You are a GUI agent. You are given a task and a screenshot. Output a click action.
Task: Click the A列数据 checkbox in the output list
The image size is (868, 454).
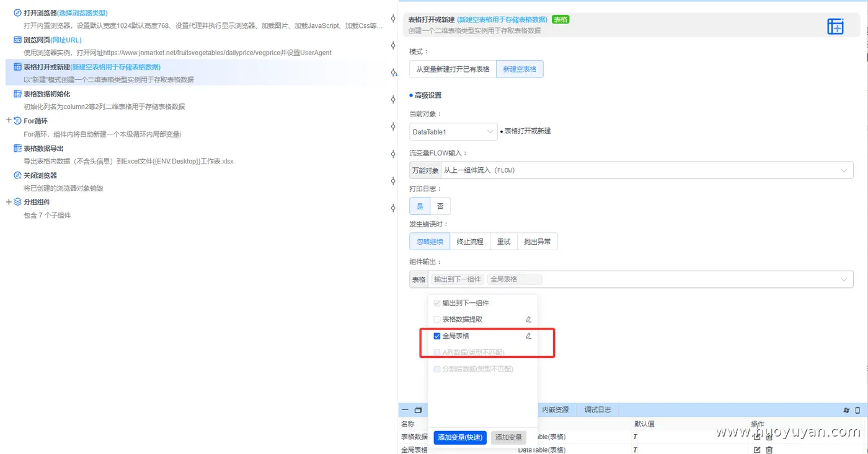click(x=437, y=352)
